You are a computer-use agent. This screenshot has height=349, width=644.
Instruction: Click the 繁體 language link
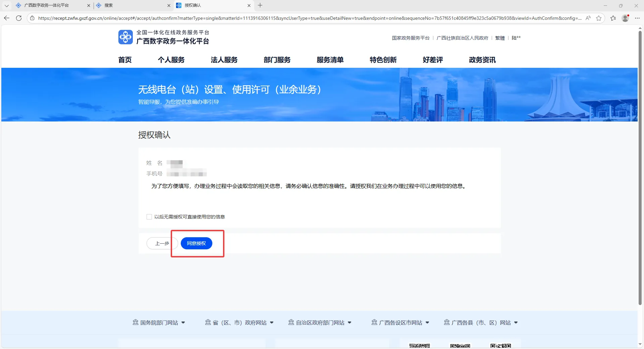(x=499, y=38)
